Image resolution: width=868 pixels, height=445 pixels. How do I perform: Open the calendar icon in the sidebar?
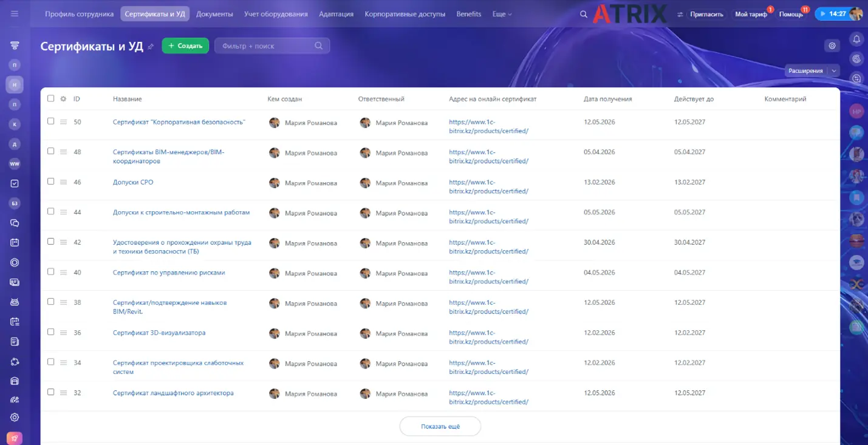pyautogui.click(x=15, y=242)
